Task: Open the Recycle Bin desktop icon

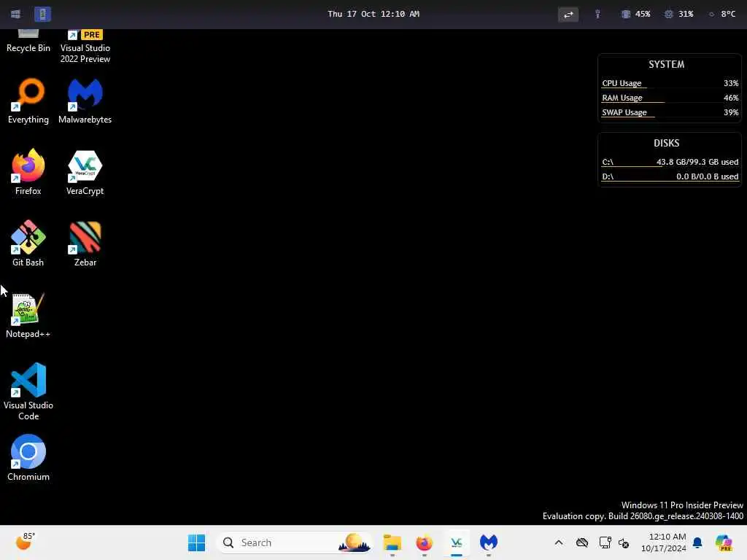Action: (28, 41)
